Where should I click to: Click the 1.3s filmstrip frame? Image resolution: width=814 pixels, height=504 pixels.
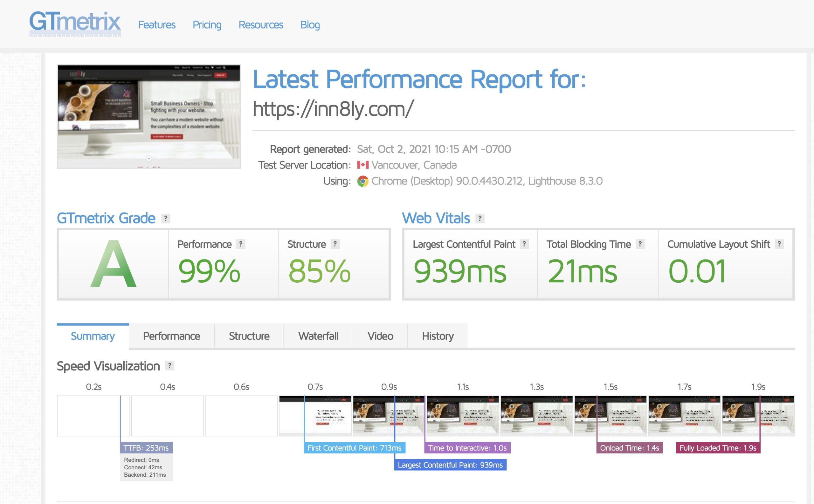537,416
